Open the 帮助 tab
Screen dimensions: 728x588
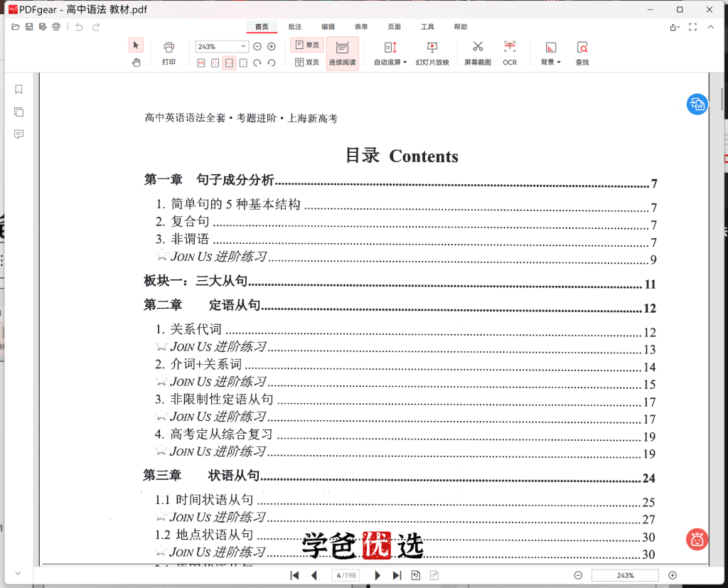coord(461,27)
